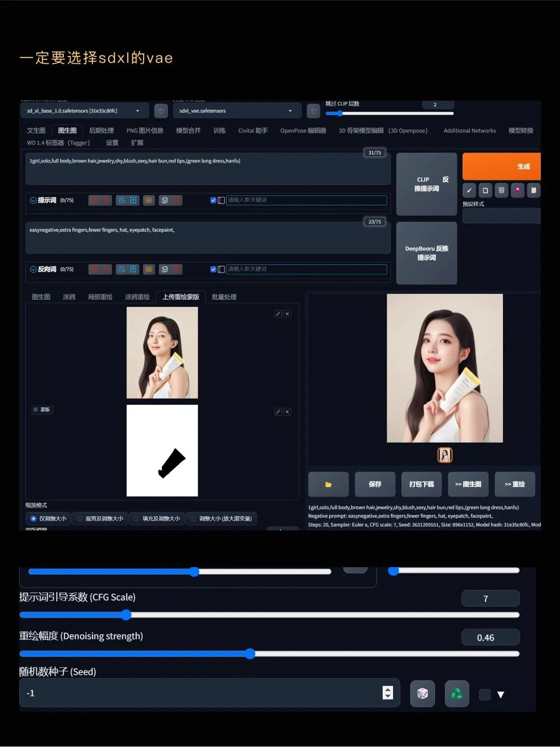Switch to the 批量处理 sub-tab
This screenshot has height=747, width=560.
(x=224, y=297)
